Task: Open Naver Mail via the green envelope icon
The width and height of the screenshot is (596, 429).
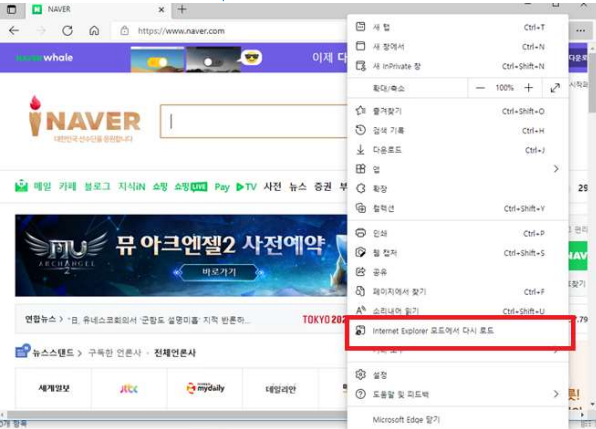Action: (x=21, y=186)
